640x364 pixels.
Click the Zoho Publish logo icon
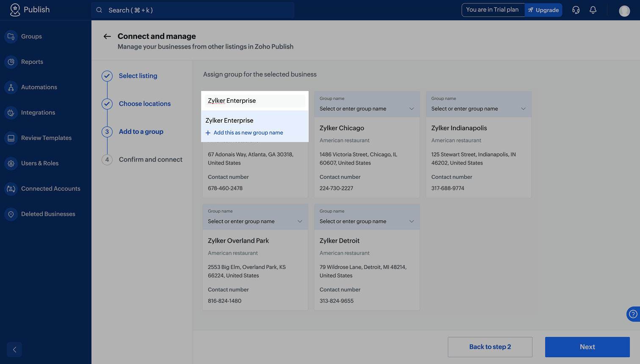(x=15, y=10)
